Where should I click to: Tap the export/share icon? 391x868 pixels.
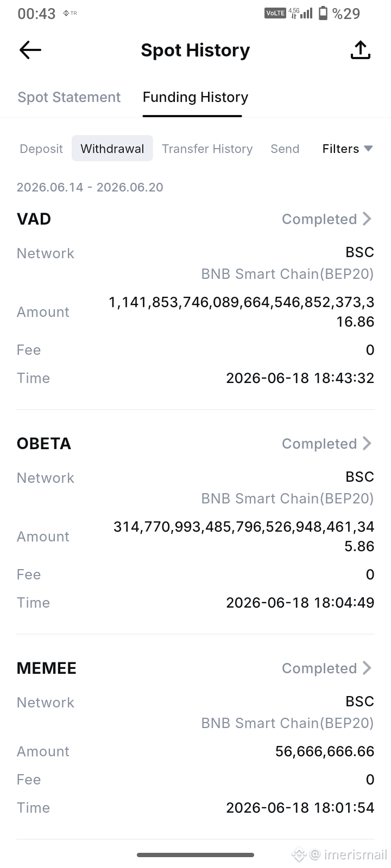pyautogui.click(x=361, y=50)
